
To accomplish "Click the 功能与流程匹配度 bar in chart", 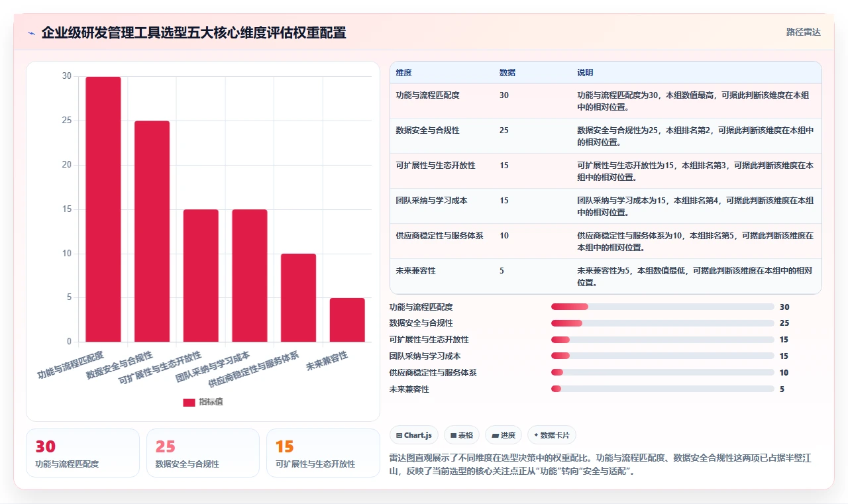I will coord(103,209).
